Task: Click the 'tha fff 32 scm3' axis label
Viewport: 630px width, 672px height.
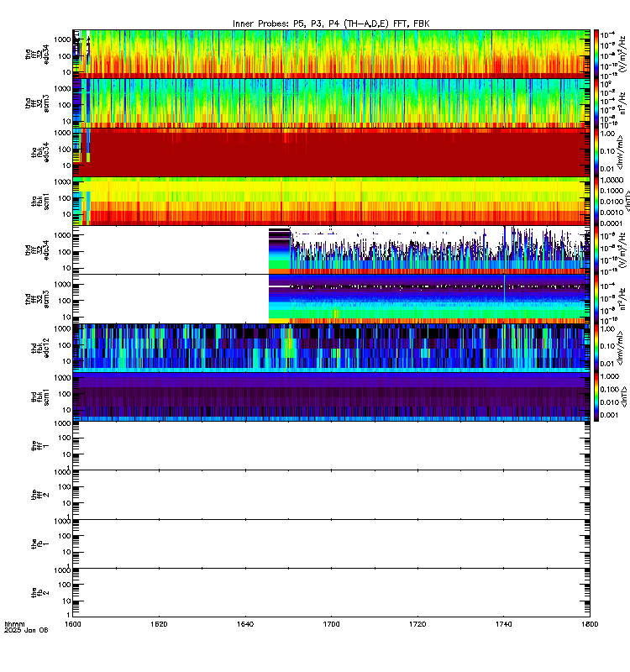Action: [x=37, y=103]
